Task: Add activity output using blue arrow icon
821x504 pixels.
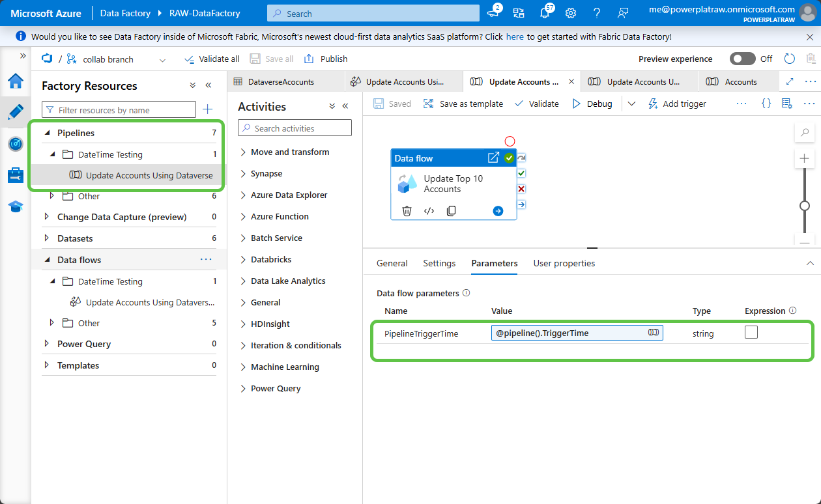Action: tap(498, 211)
